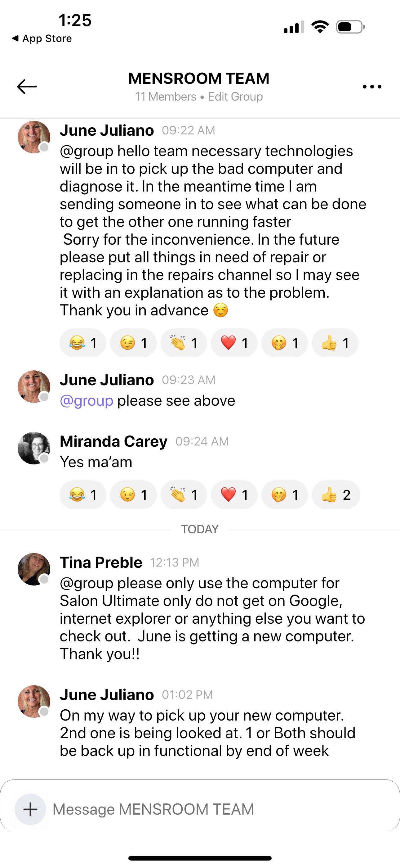Toggle hand-over-mouth reaction under Yes ma'am
The image size is (400, 868).
pyautogui.click(x=285, y=495)
